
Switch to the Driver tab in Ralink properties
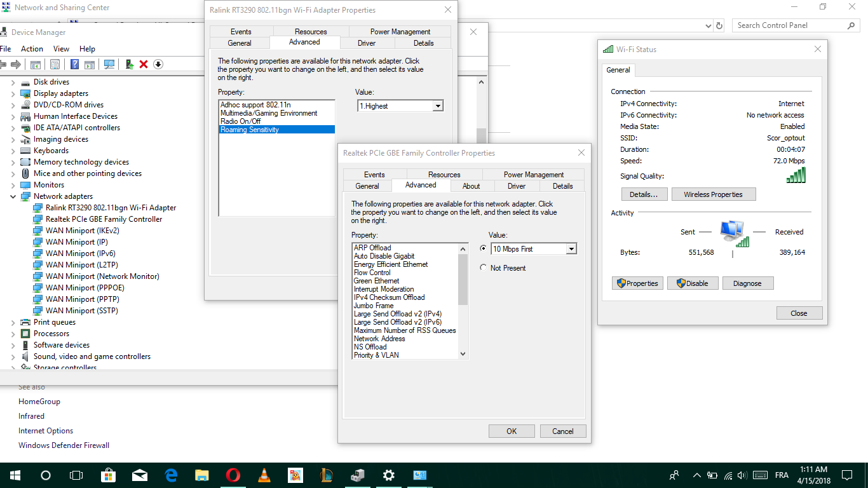click(x=367, y=43)
